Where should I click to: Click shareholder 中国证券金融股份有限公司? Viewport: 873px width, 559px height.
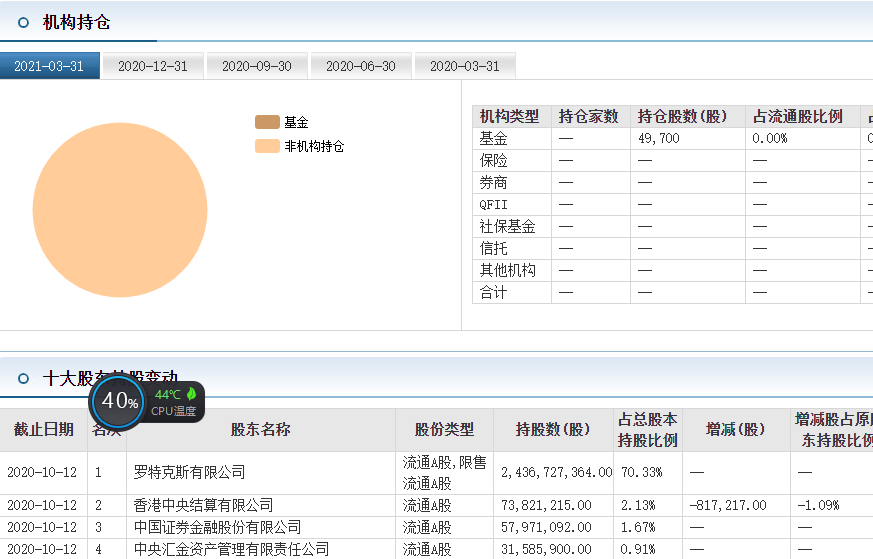click(217, 527)
